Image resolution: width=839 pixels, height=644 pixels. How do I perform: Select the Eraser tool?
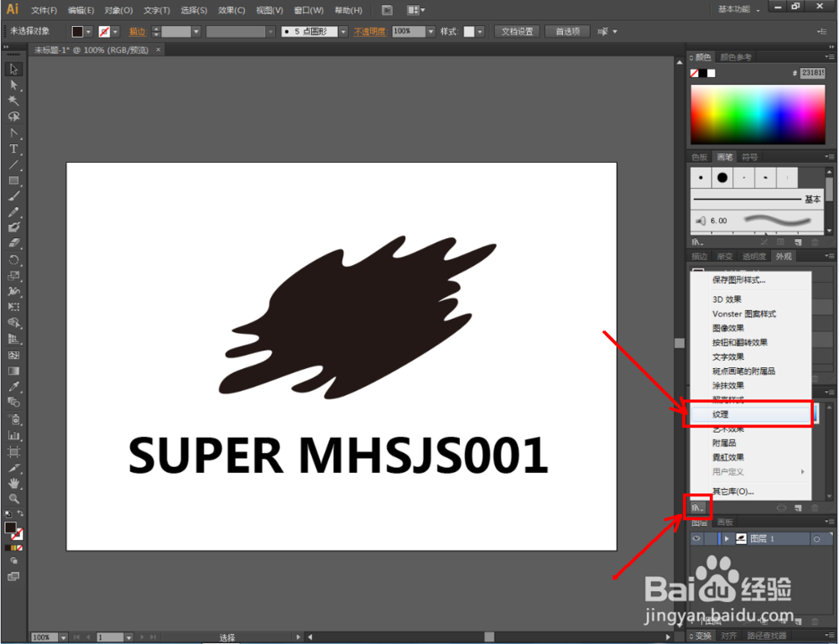13,243
